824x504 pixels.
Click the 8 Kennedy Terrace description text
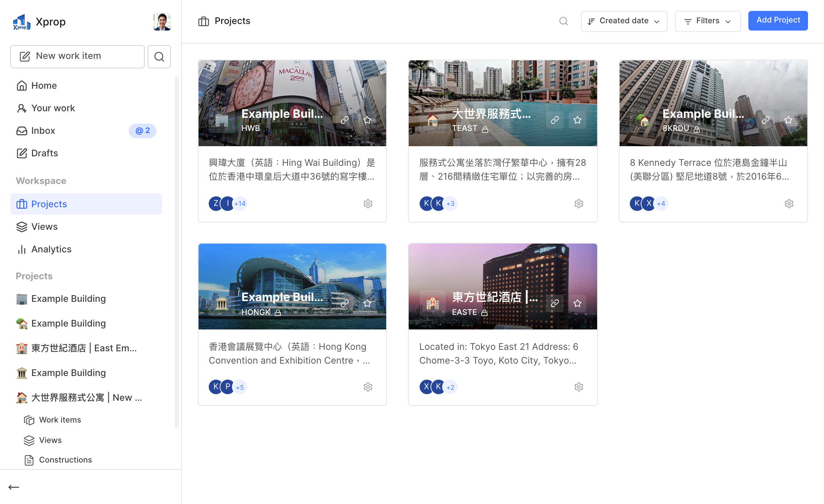coord(709,169)
